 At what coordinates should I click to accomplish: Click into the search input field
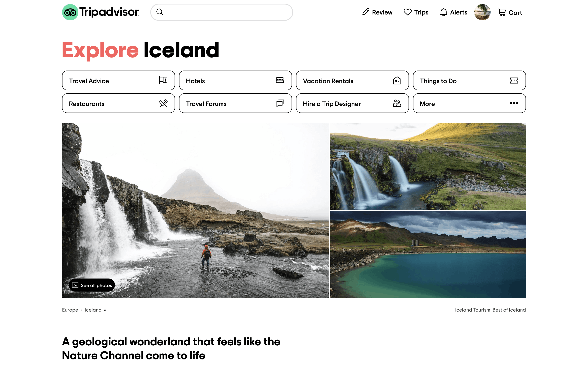(221, 12)
